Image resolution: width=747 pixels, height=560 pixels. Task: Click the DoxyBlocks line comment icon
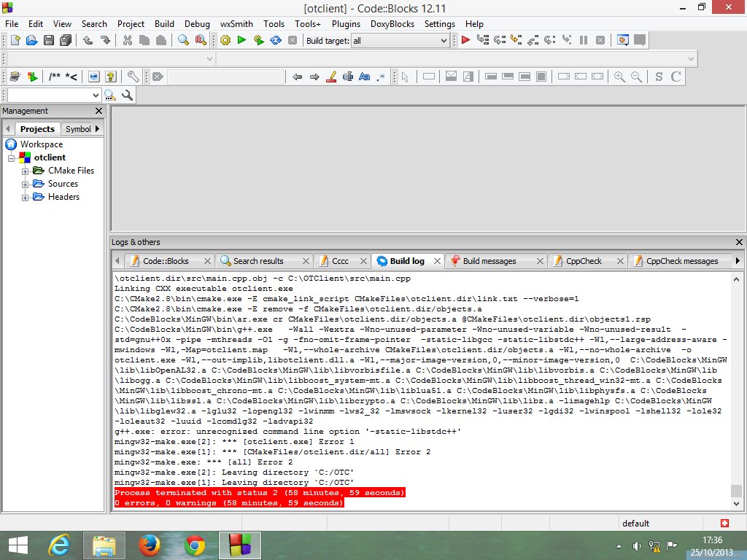[x=71, y=77]
